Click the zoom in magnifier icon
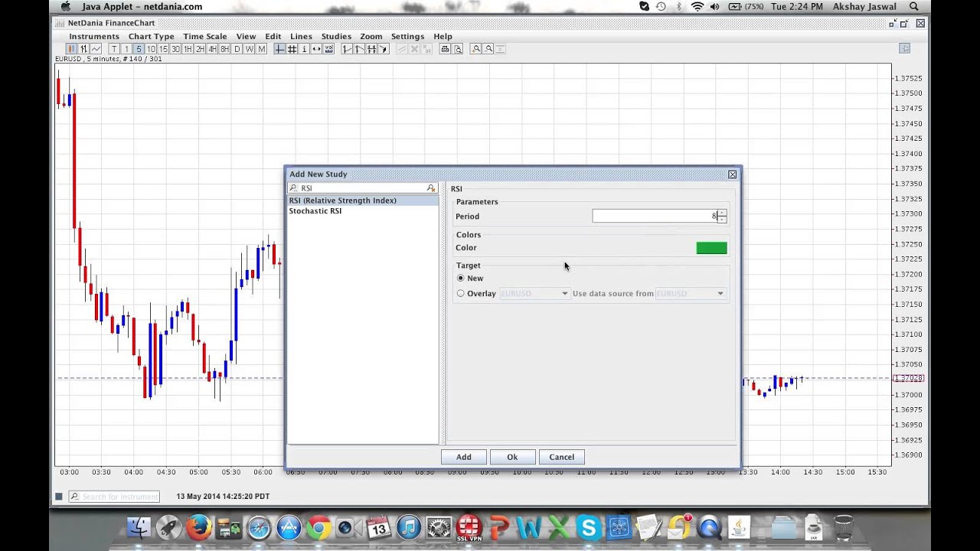This screenshot has width=980, height=551. (x=476, y=49)
